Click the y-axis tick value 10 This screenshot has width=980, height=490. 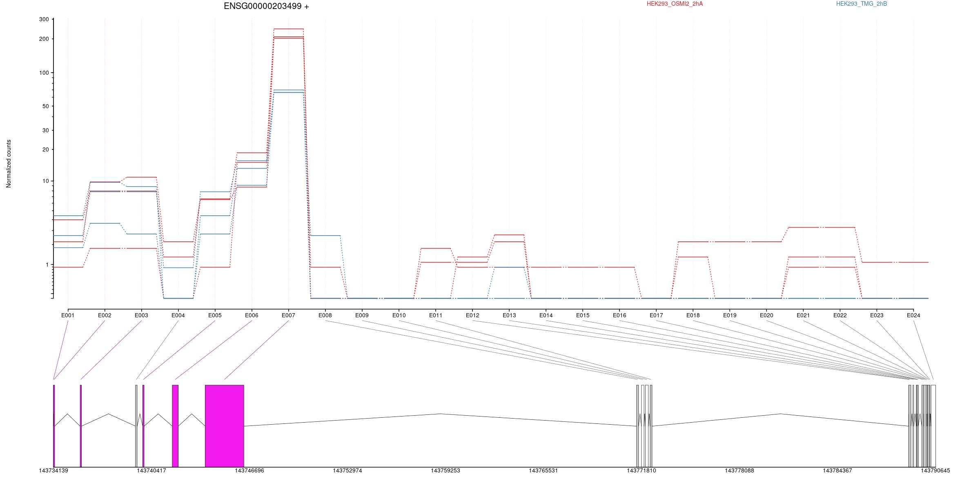tap(46, 181)
